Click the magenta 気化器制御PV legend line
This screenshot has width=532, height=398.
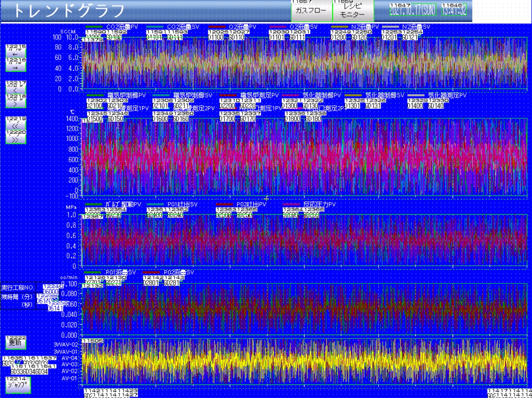(291, 95)
